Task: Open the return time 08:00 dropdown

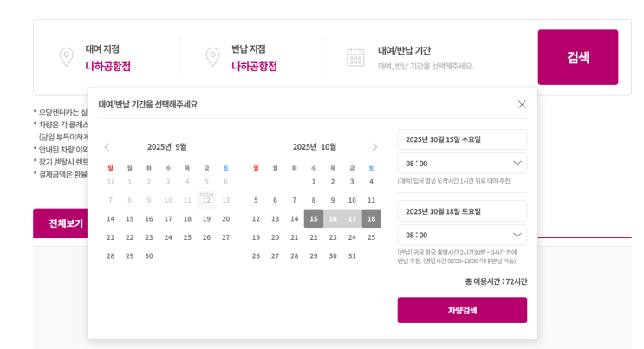Action: 462,235
